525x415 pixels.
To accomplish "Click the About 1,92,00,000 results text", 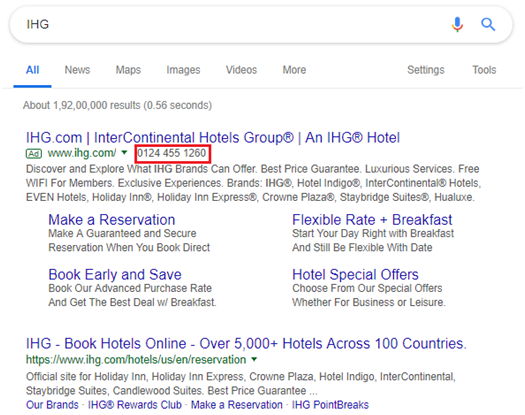I will pos(118,106).
